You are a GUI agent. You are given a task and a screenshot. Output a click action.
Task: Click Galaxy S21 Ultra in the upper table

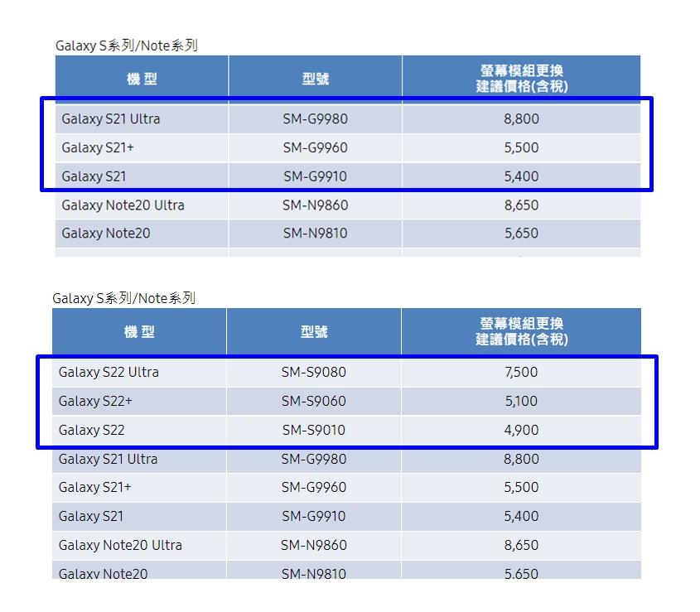coord(111,119)
